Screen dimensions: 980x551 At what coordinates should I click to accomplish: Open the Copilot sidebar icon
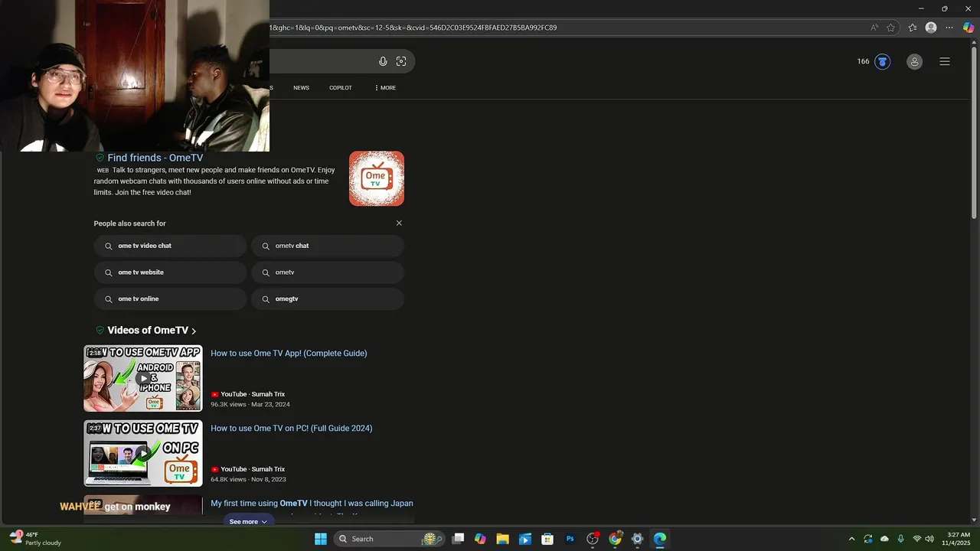click(x=969, y=28)
